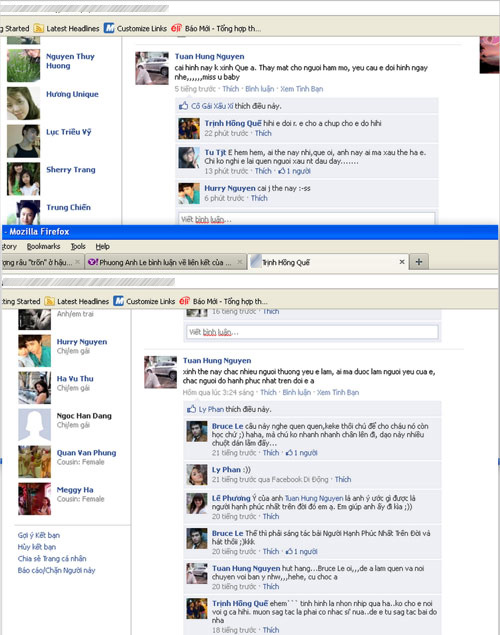The height and width of the screenshot is (635, 500).
Task: Click like count under Bruce Le's second comment
Action: point(302,552)
